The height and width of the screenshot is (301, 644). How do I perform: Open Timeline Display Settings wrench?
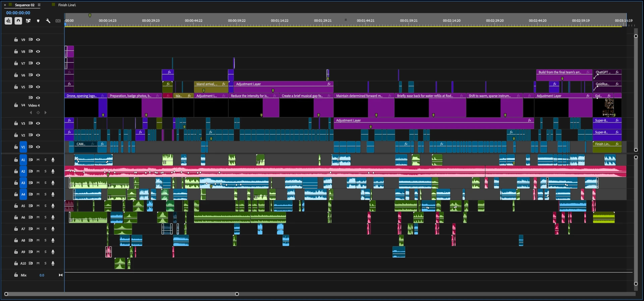[x=48, y=21]
